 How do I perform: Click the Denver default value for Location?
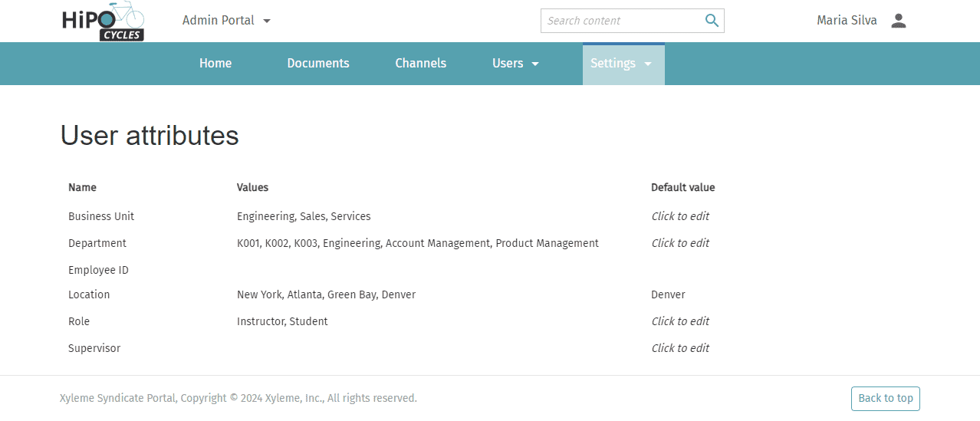tap(668, 294)
